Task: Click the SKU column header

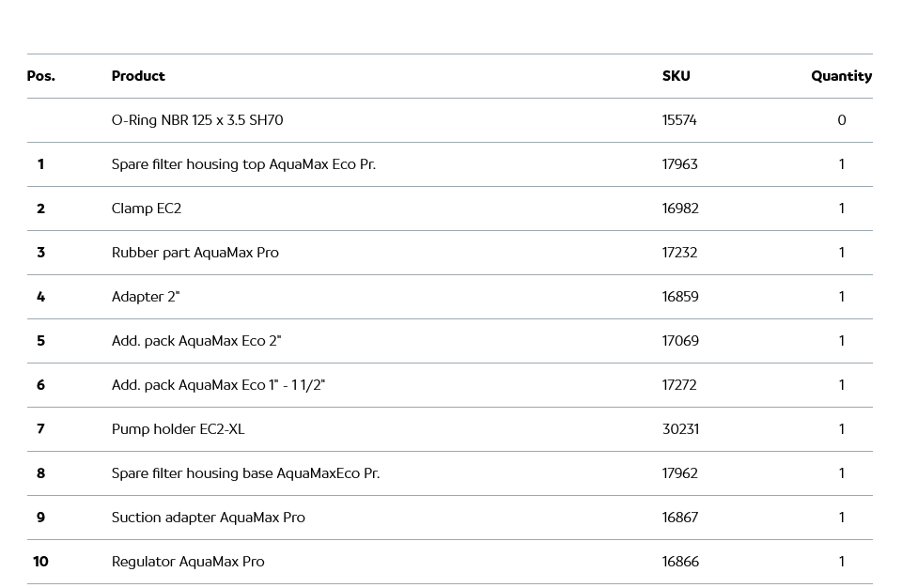Action: (676, 76)
